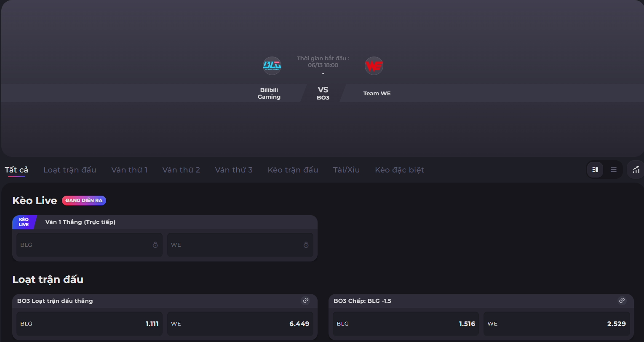This screenshot has height=342, width=644.
Task: Switch to single-column list layout view
Action: [614, 170]
